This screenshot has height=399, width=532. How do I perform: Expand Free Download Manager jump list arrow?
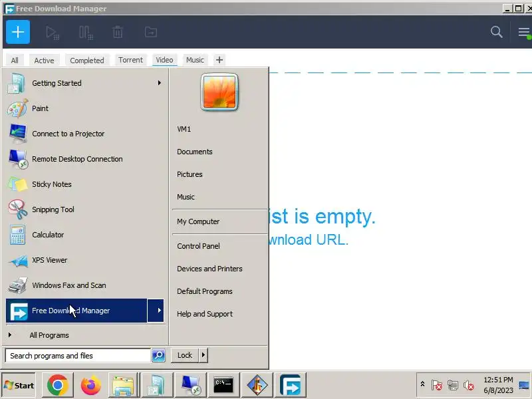(x=156, y=311)
